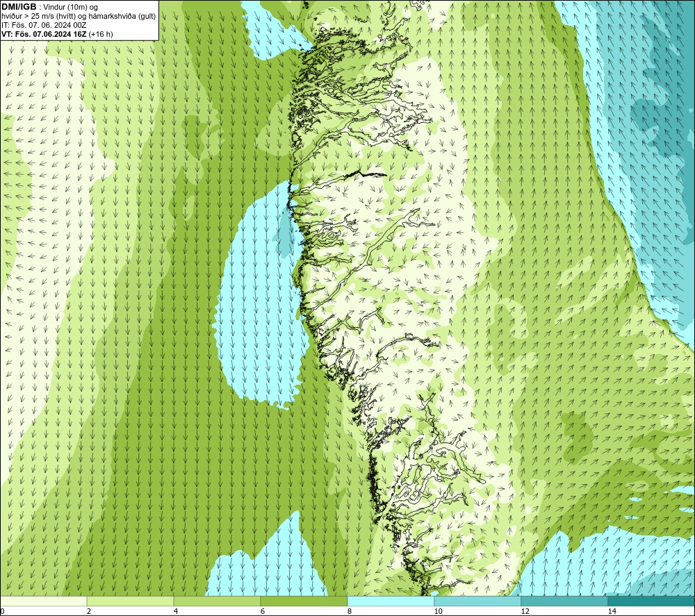Click the 2-4 m/s color legend segment
The image size is (695, 616).
pos(131,601)
